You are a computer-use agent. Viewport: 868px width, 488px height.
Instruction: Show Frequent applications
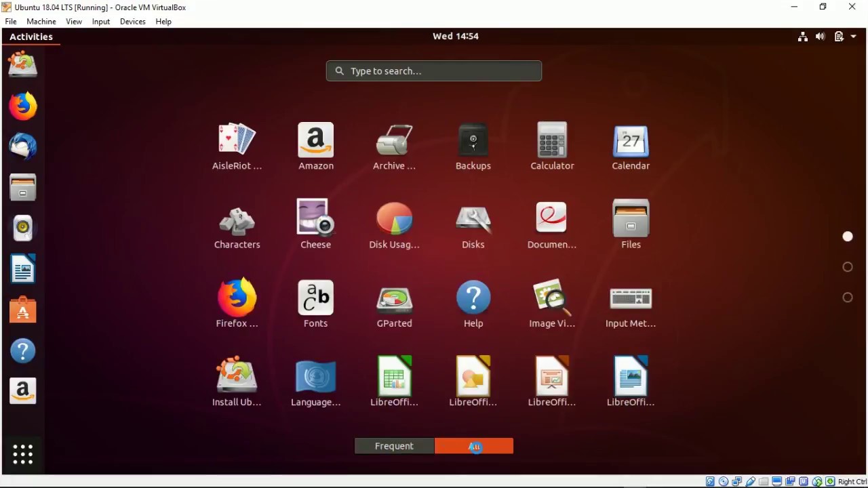394,446
